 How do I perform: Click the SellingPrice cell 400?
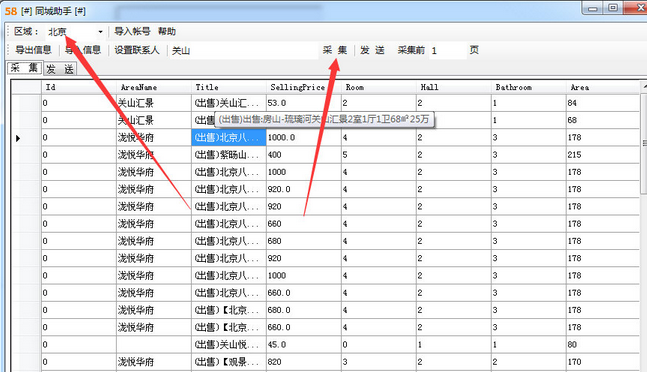pyautogui.click(x=304, y=155)
